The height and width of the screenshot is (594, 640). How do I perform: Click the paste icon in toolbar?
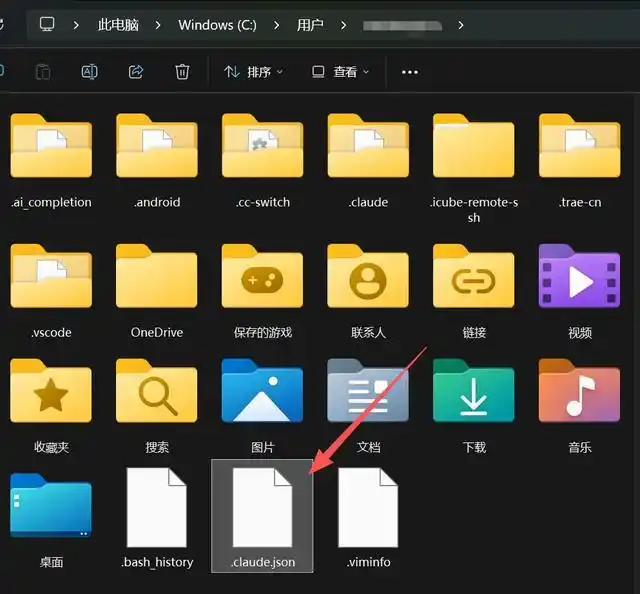pos(43,72)
